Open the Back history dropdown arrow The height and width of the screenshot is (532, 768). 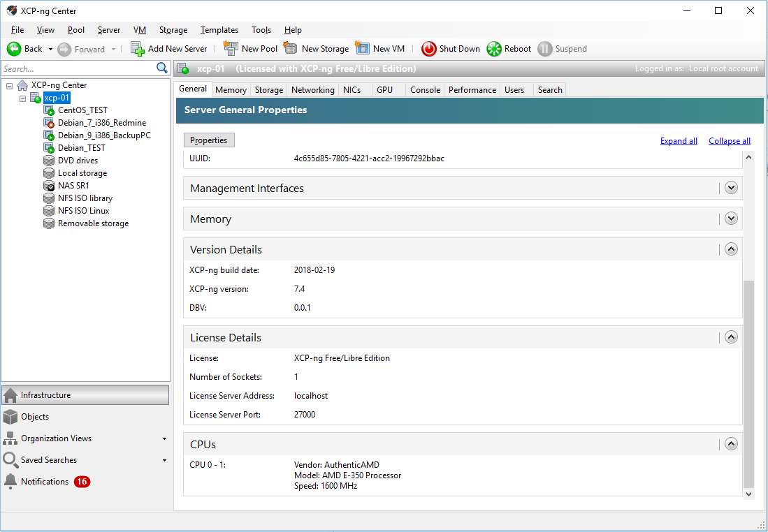50,49
